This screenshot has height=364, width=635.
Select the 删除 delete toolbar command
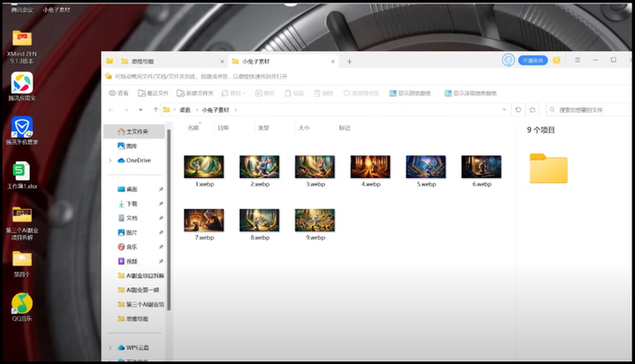(324, 93)
